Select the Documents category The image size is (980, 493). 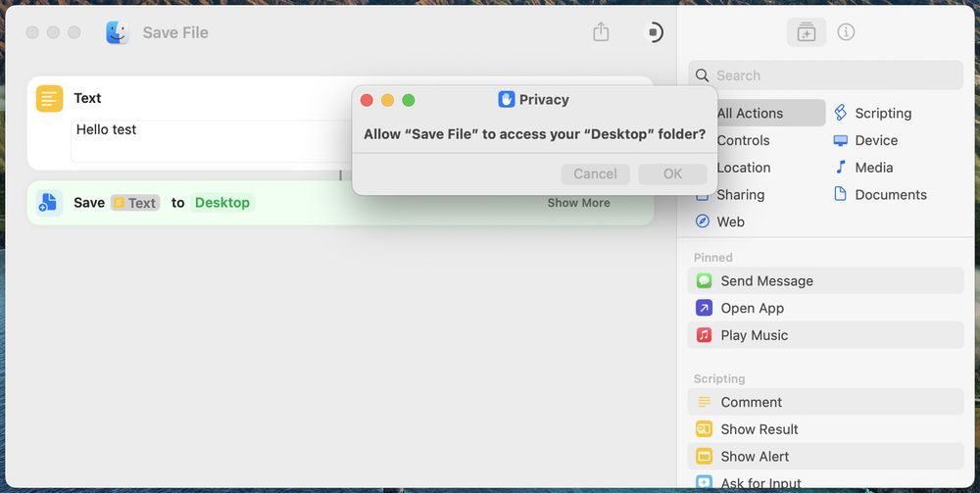(x=879, y=194)
